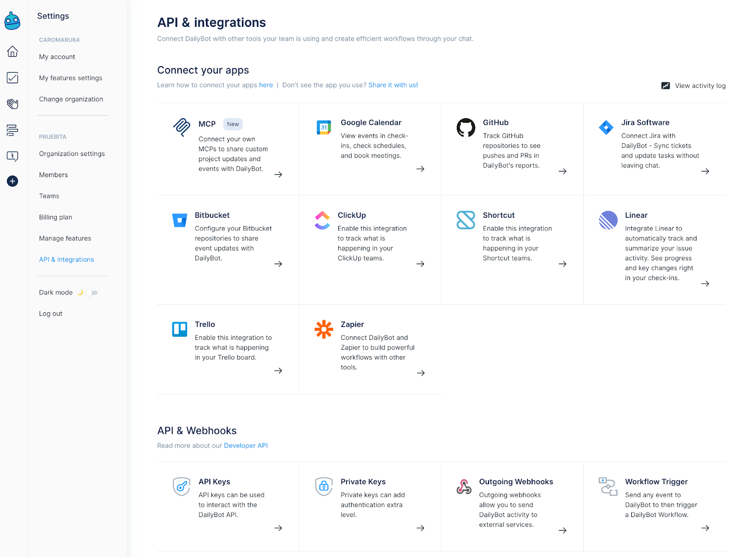Viewport: 756px width, 557px height.
Task: Open the forms list icon in sidebar
Action: point(13,130)
